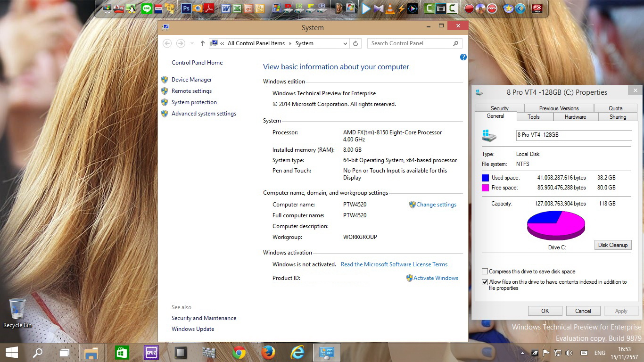Click the Disk Cleanup button

tap(612, 245)
